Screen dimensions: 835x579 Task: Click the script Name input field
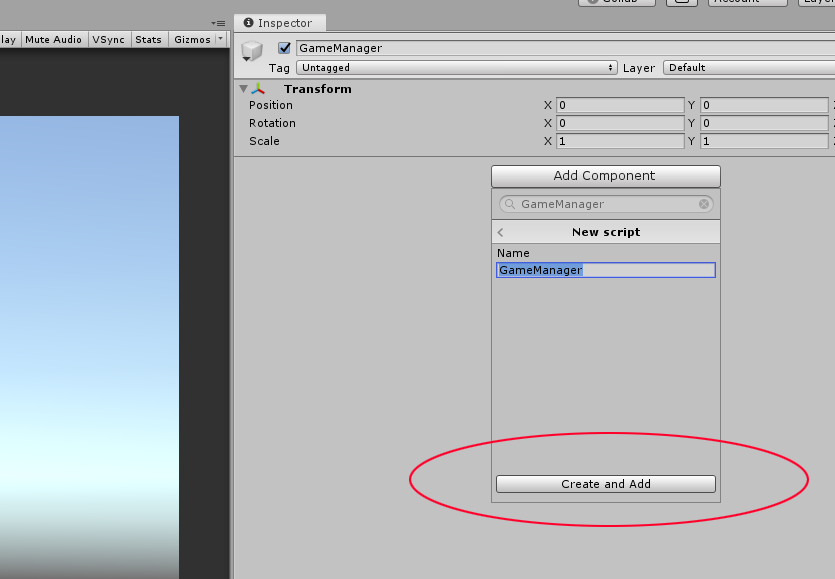tap(605, 270)
